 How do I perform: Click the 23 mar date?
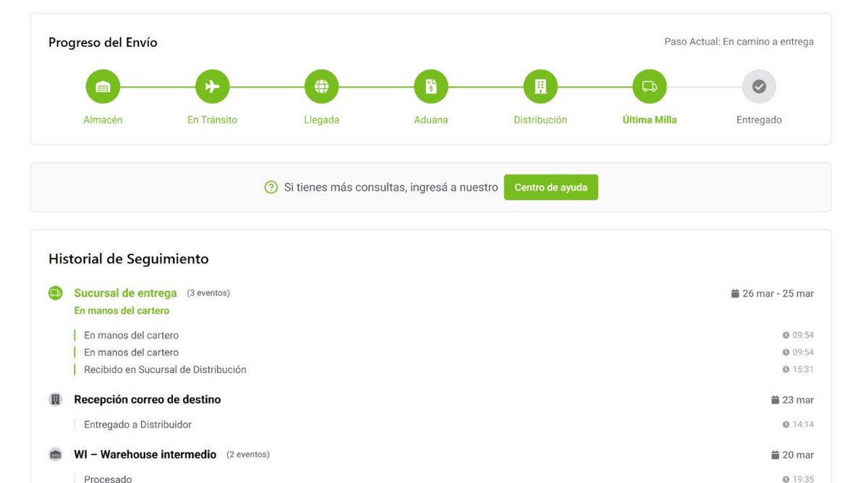click(x=798, y=400)
